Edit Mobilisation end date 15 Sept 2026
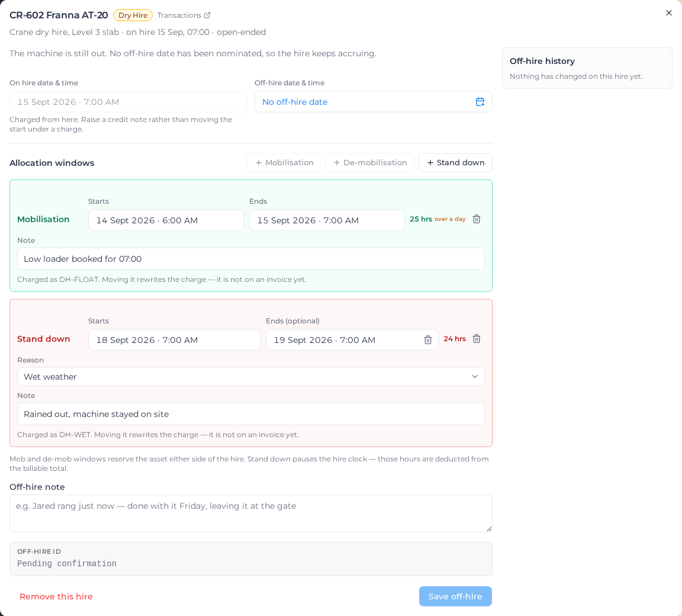 point(327,220)
